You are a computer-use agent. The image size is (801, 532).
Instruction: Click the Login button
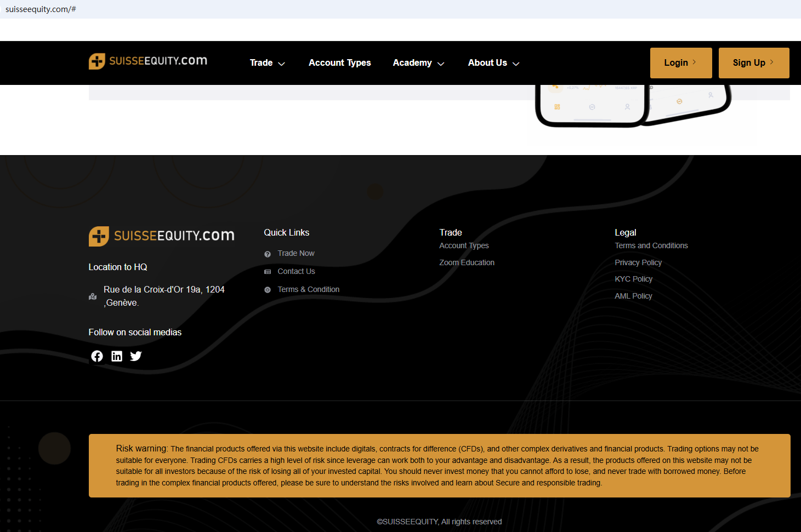point(681,63)
